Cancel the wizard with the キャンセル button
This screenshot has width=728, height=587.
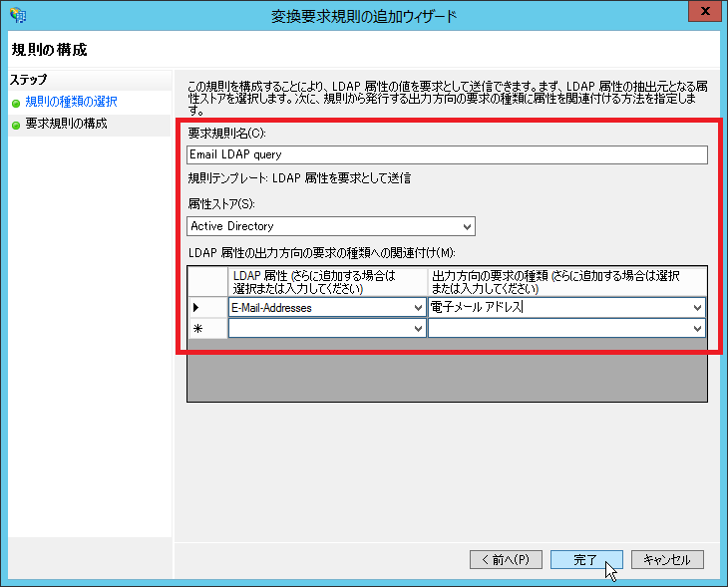667,560
